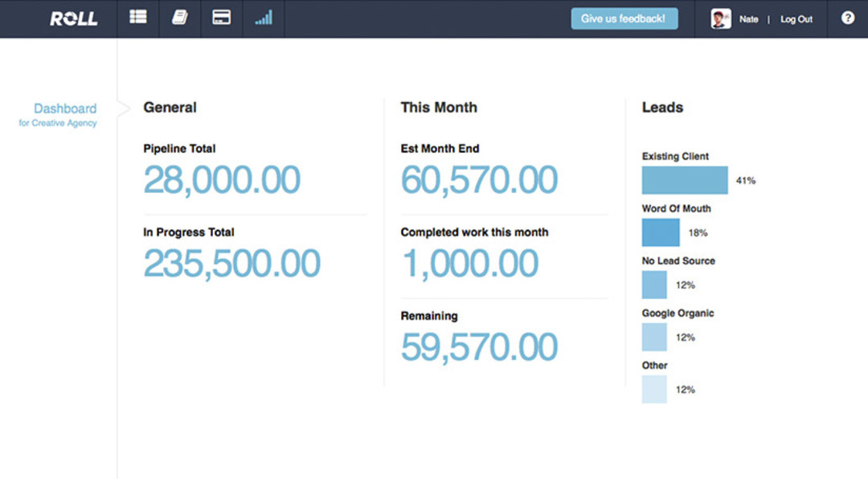The image size is (868, 479).
Task: Click the Google Organic bar
Action: click(x=654, y=337)
